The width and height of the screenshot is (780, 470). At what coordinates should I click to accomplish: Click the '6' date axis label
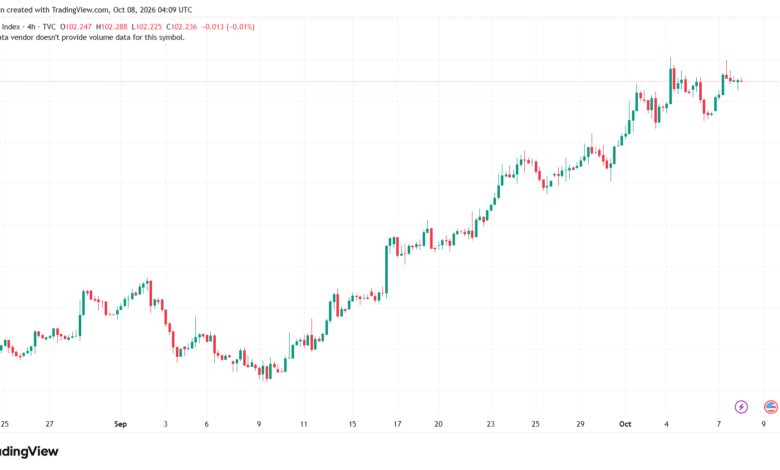(x=206, y=424)
